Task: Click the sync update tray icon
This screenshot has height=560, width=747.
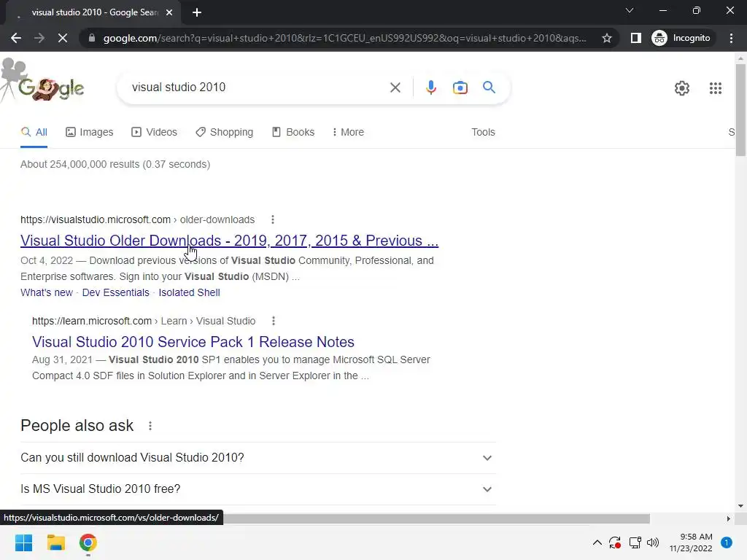Action: point(615,542)
